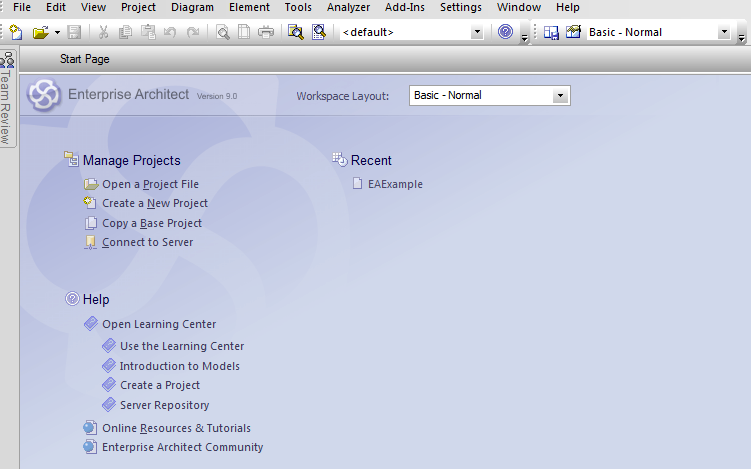The width and height of the screenshot is (751, 469).
Task: Click the Save toolbar icon
Action: (x=74, y=32)
